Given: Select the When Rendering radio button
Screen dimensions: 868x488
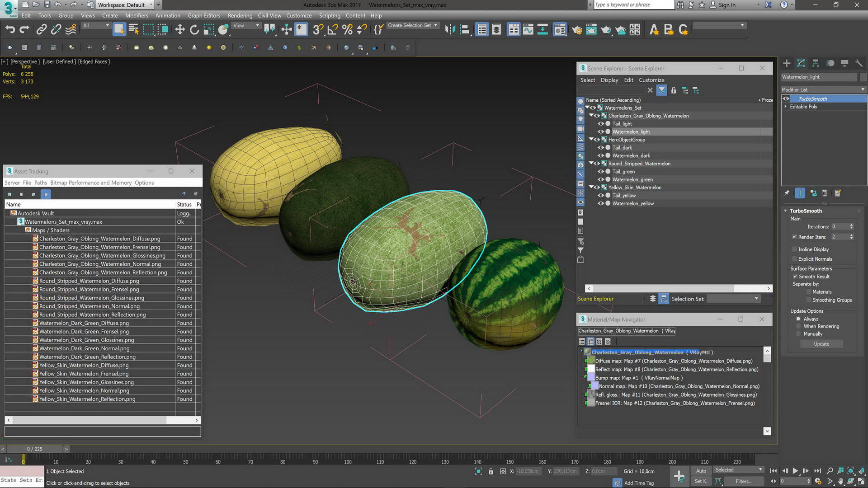Looking at the screenshot, I should [x=798, y=326].
